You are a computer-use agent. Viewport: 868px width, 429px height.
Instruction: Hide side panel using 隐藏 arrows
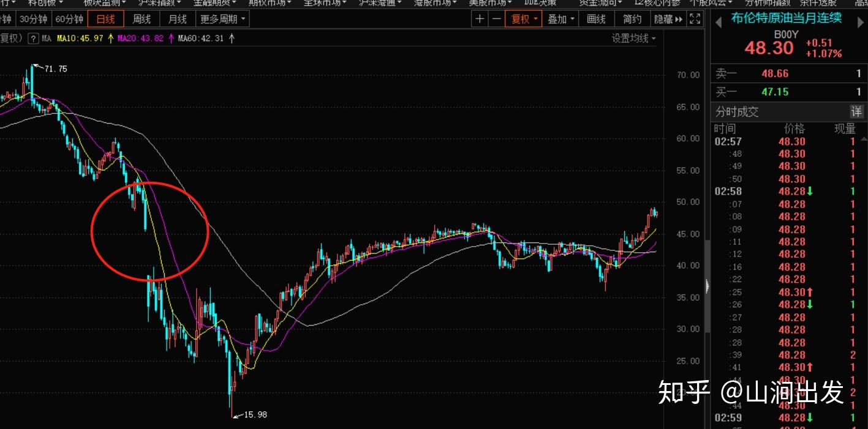tap(668, 19)
